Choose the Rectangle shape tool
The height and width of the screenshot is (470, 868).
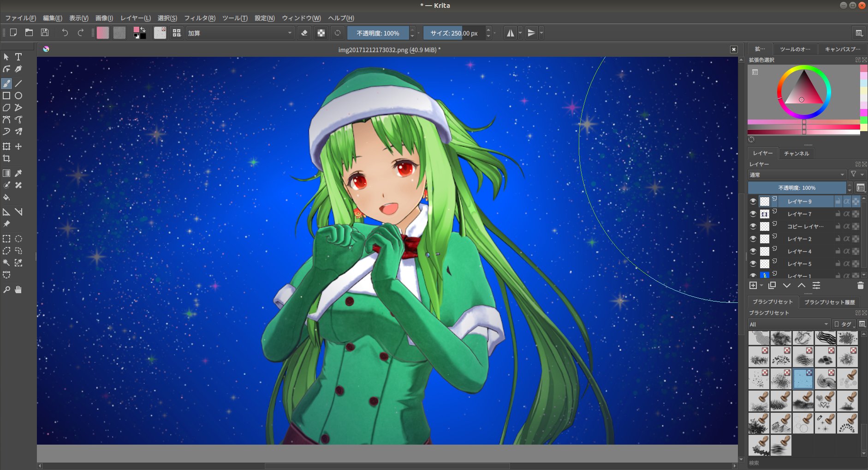click(x=6, y=96)
